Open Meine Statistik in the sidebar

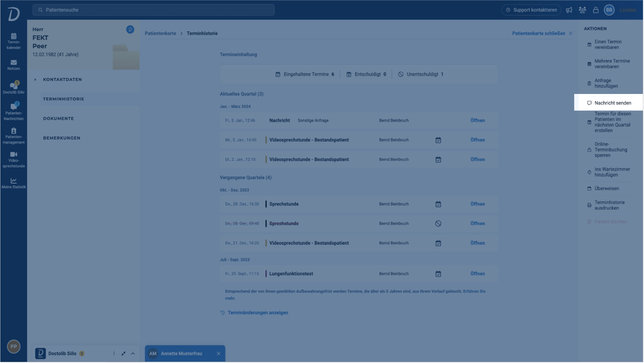pos(14,183)
